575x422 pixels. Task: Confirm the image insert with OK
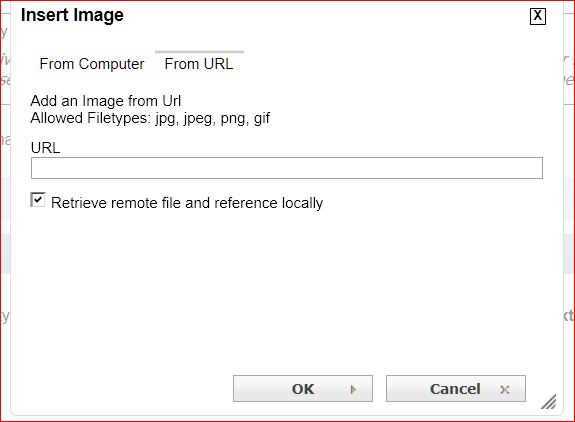[x=303, y=389]
